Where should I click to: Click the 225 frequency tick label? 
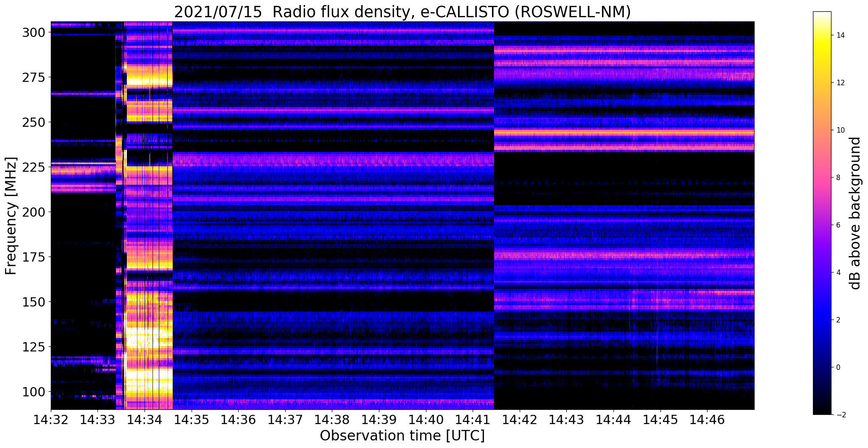[34, 167]
